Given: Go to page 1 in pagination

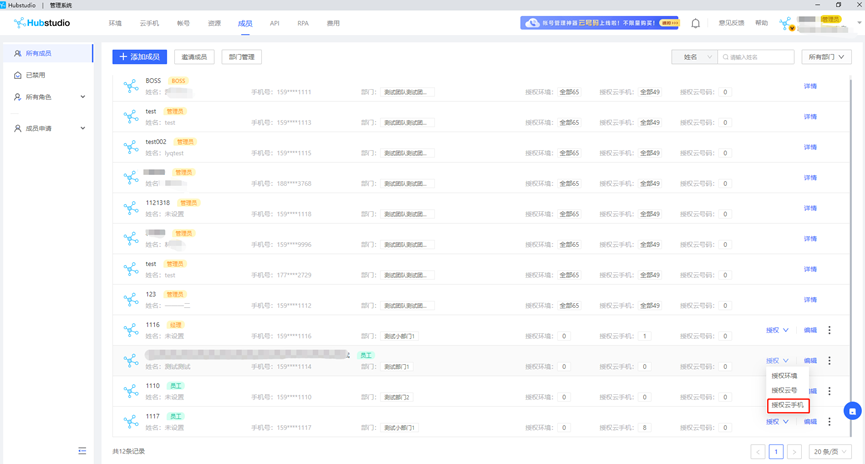Looking at the screenshot, I should pos(776,451).
